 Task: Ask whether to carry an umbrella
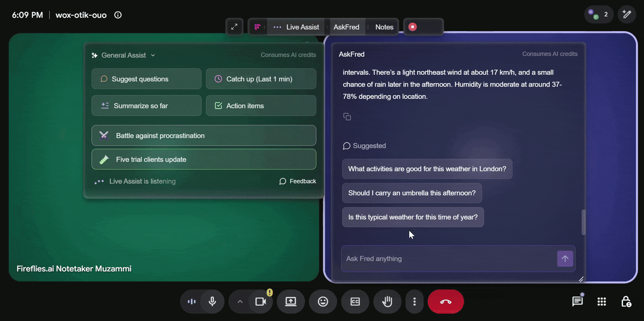tap(412, 193)
